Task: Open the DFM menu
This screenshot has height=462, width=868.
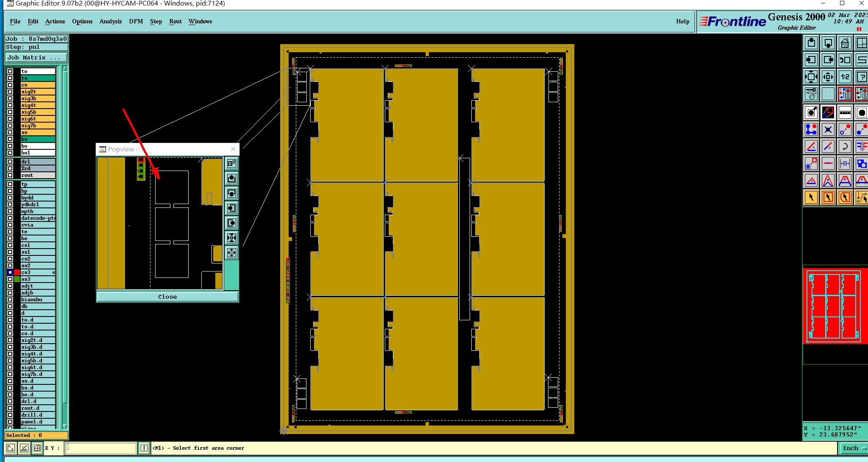Action: [x=136, y=21]
